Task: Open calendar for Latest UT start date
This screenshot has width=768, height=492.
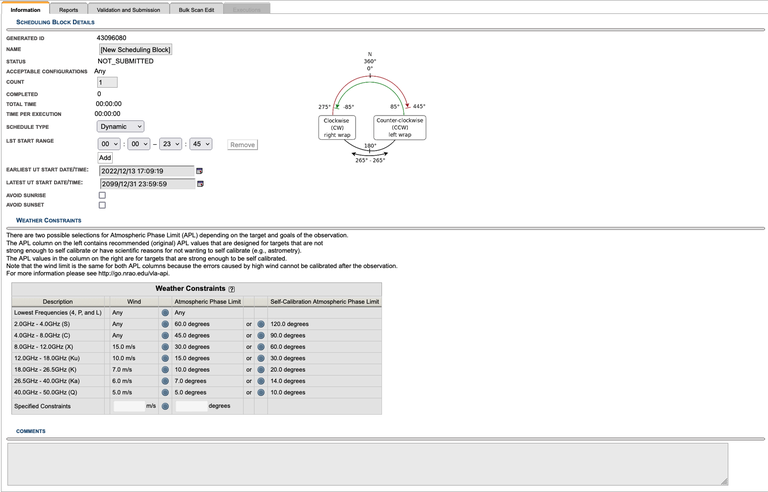Action: pos(199,184)
